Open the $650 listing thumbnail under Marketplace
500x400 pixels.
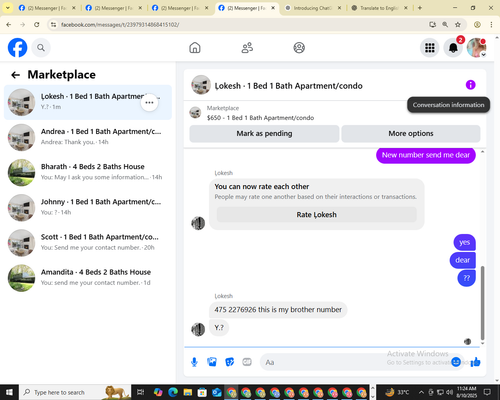(195, 113)
